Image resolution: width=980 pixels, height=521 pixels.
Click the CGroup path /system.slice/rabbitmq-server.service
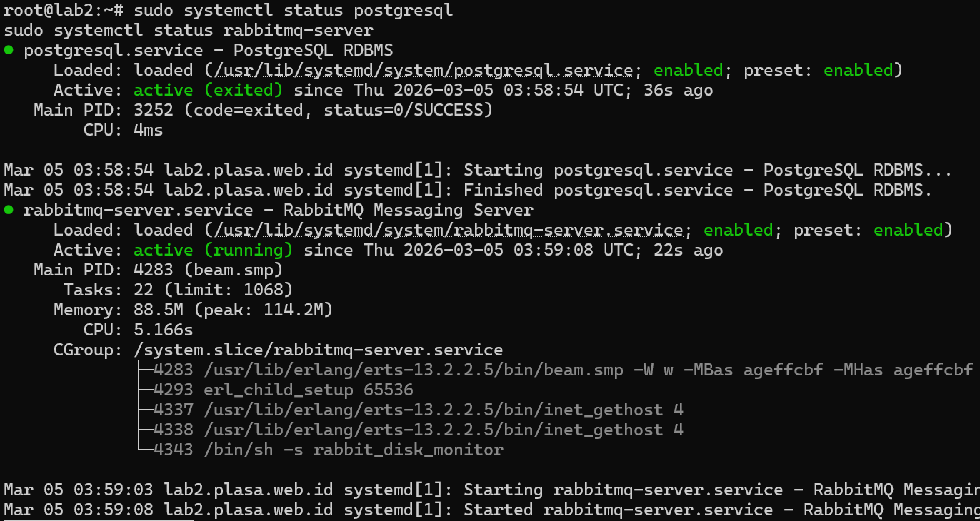pyautogui.click(x=318, y=350)
